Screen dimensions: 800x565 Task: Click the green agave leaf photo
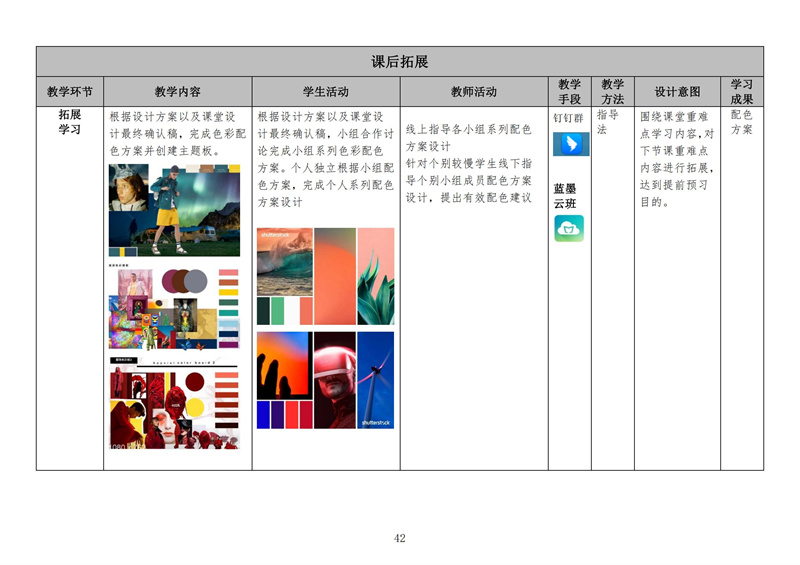376,276
